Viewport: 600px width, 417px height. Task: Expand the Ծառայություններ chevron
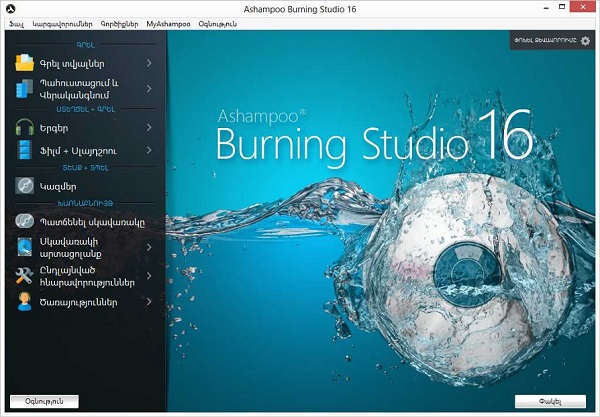click(149, 302)
